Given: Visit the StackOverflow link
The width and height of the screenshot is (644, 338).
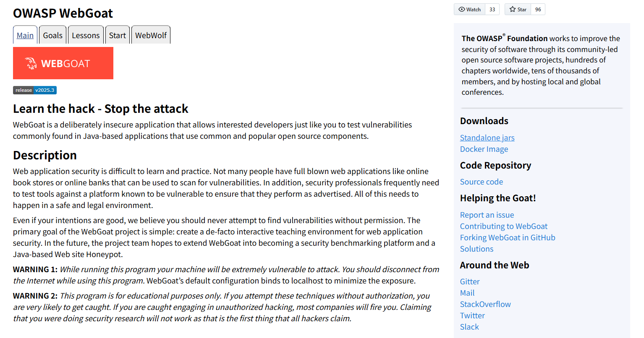Looking at the screenshot, I should click(x=485, y=304).
